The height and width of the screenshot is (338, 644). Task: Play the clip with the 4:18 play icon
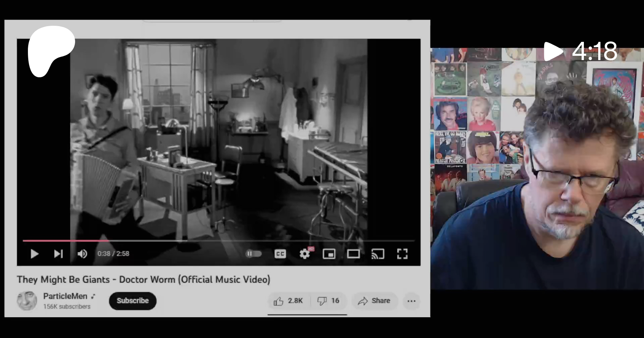coord(553,51)
